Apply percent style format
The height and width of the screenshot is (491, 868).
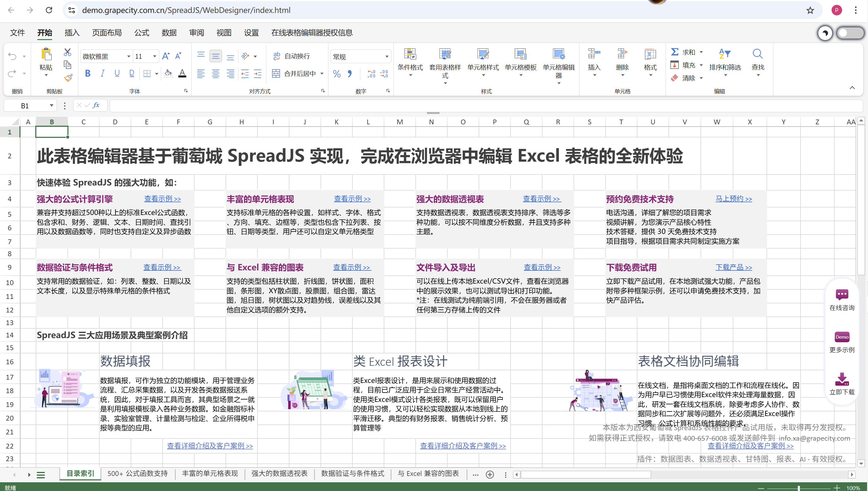pyautogui.click(x=337, y=74)
